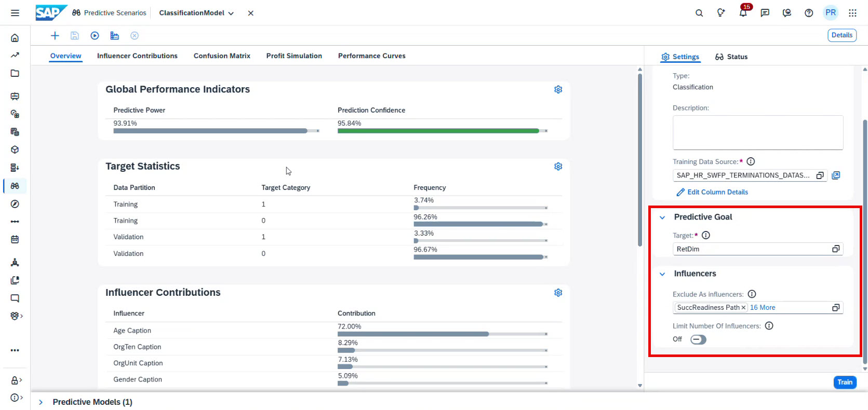The height and width of the screenshot is (410, 868).
Task: Open the help question mark icon
Action: (x=809, y=13)
